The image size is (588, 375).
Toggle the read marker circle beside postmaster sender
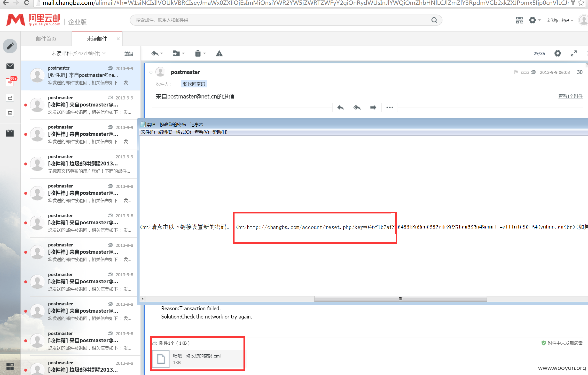[151, 72]
